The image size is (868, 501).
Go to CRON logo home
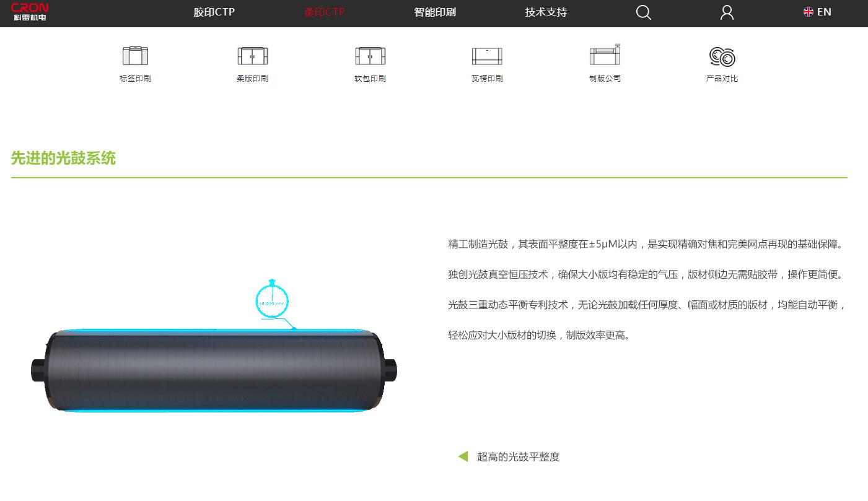(x=30, y=12)
